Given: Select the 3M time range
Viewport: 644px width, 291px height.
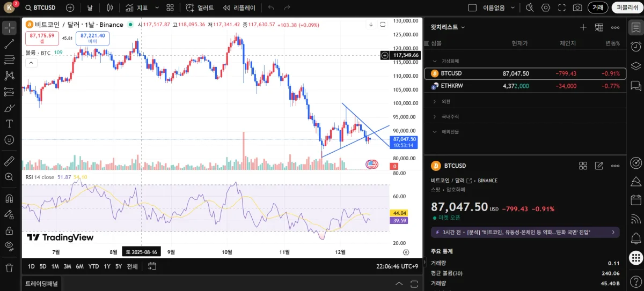Looking at the screenshot, I should click(x=67, y=266).
